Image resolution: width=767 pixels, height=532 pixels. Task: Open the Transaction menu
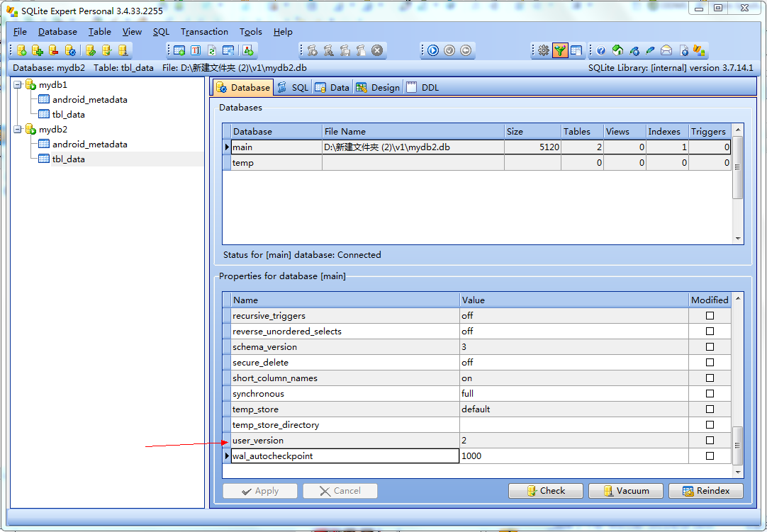tap(204, 32)
